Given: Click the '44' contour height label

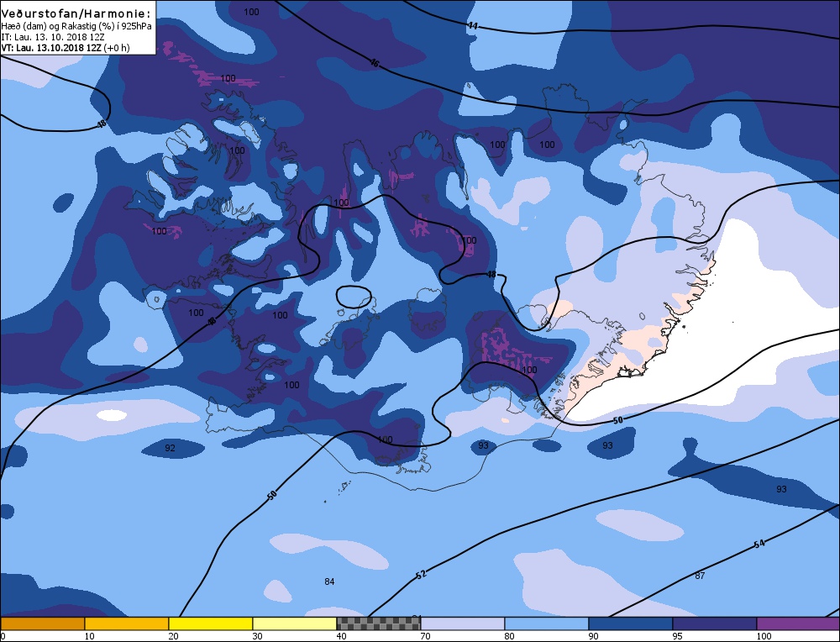Looking at the screenshot, I should click(x=472, y=26).
